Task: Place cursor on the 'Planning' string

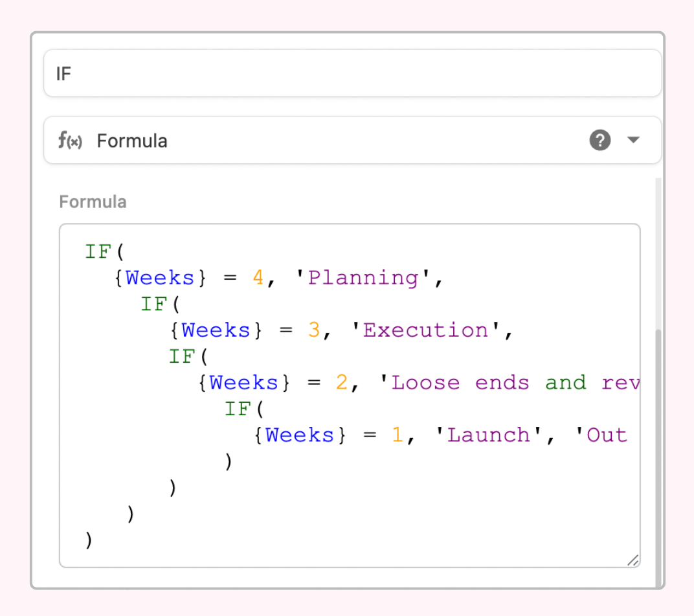Action: (363, 278)
